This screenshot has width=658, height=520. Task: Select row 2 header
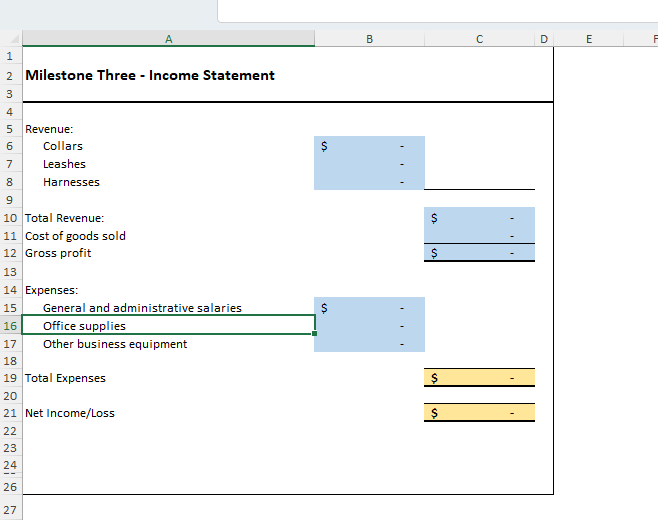point(10,76)
